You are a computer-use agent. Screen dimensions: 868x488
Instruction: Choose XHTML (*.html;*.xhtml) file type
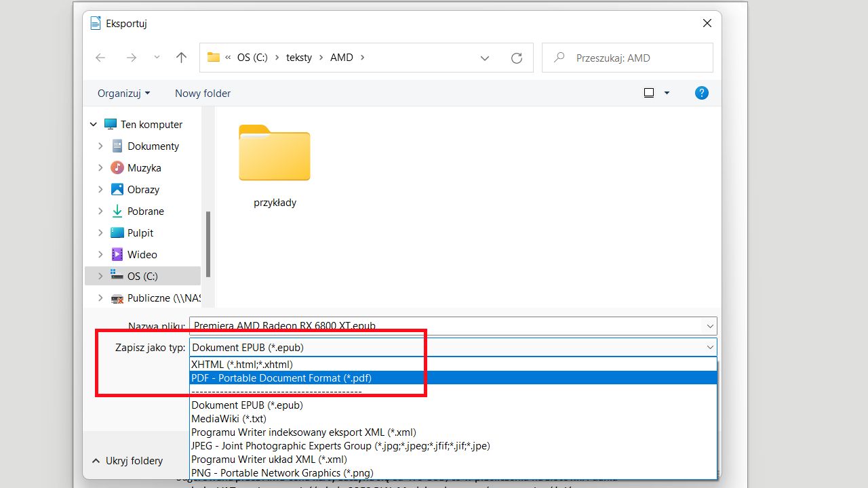453,365
